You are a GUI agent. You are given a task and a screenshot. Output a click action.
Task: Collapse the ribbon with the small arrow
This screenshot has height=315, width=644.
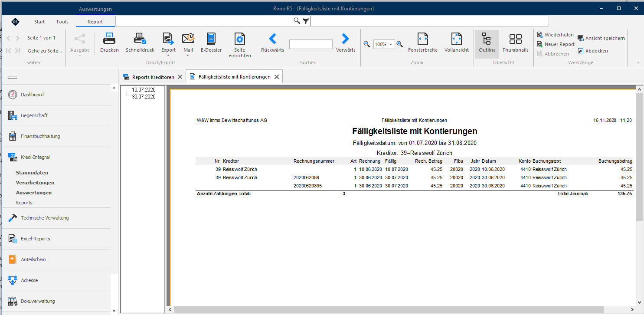click(x=638, y=63)
